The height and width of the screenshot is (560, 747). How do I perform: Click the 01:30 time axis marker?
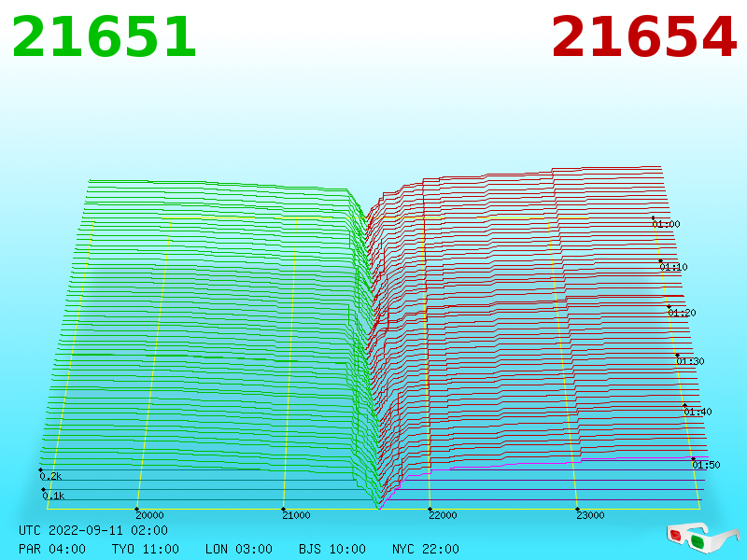click(690, 361)
